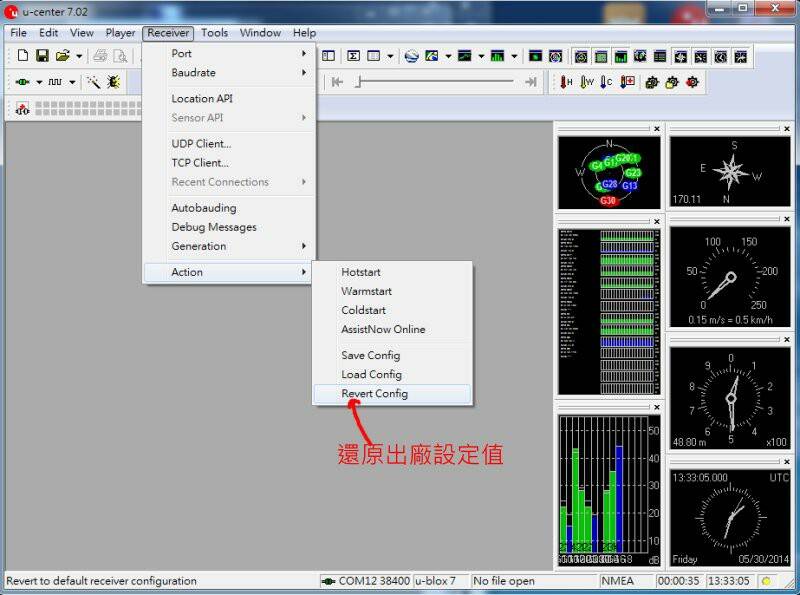800x595 pixels.
Task: Choose Coldstart from Action submenu
Action: (363, 311)
